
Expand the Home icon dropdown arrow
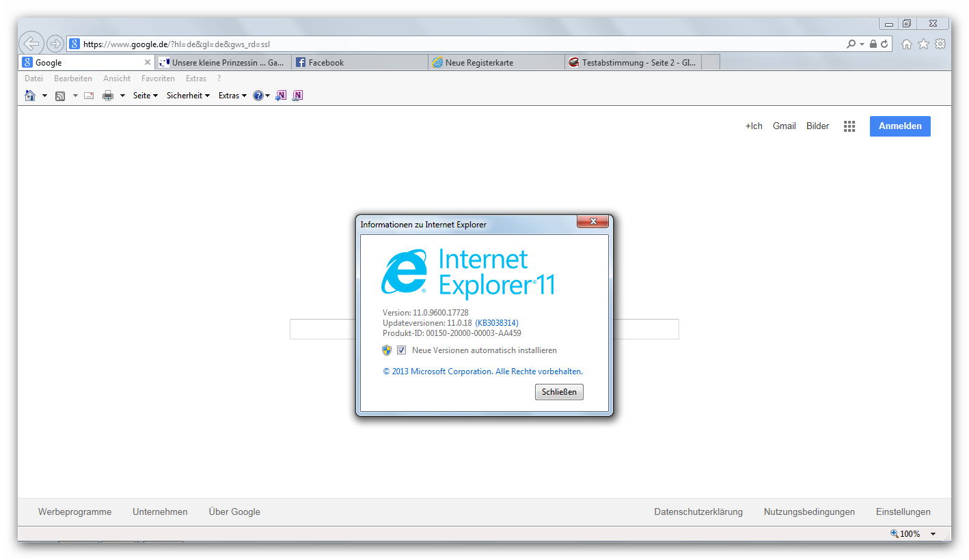44,96
